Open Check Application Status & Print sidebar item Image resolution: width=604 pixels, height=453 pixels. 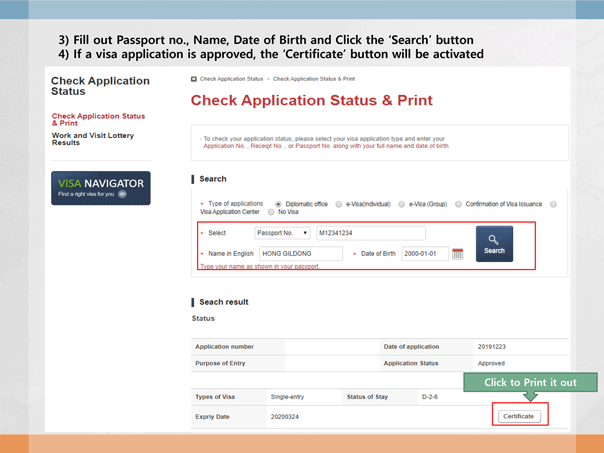pyautogui.click(x=98, y=119)
